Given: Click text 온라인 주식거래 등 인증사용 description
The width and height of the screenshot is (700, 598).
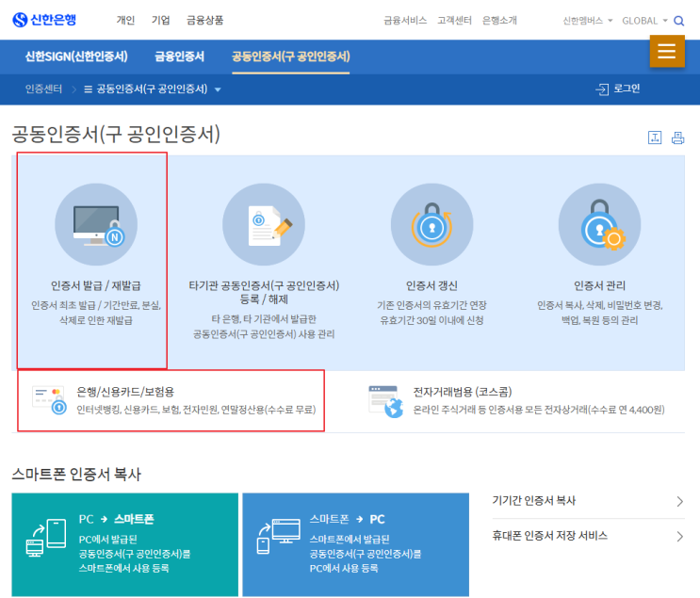Looking at the screenshot, I should click(538, 410).
